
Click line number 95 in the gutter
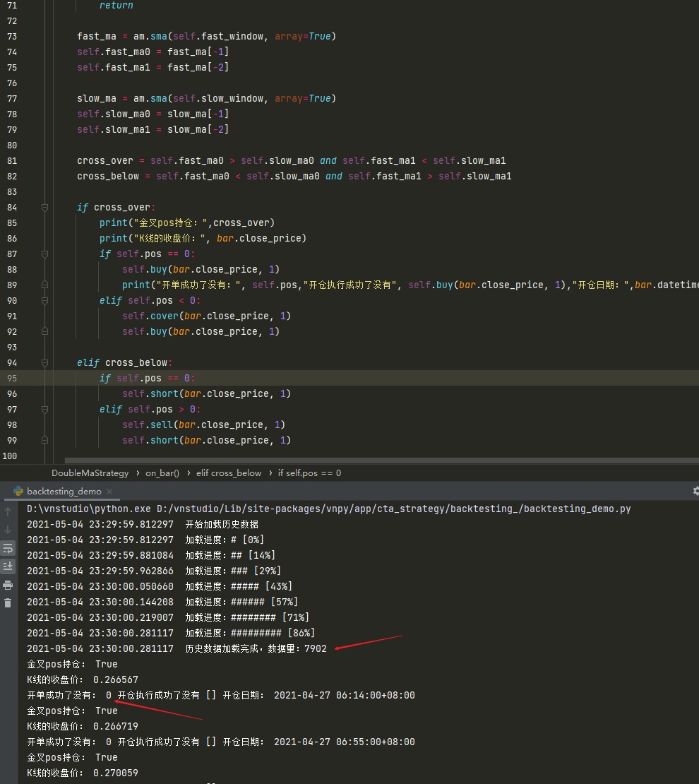(x=12, y=379)
